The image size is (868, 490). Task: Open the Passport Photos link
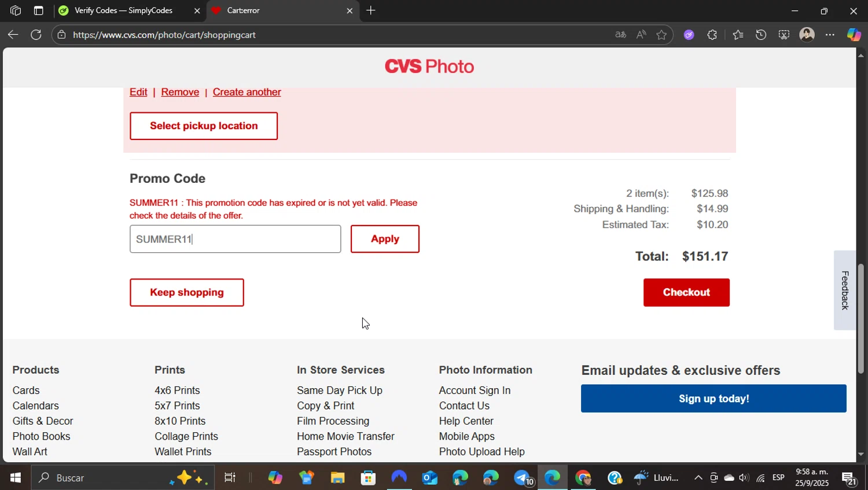(334, 452)
